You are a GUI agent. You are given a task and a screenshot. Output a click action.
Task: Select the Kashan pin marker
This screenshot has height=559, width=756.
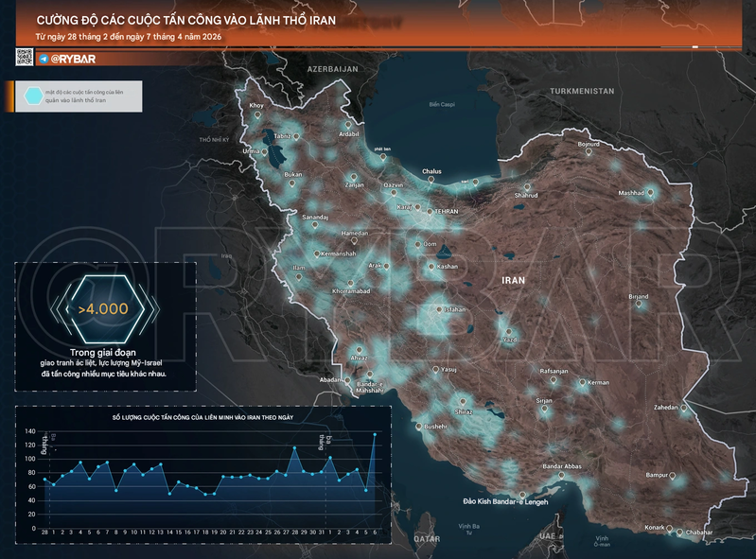[431, 267]
